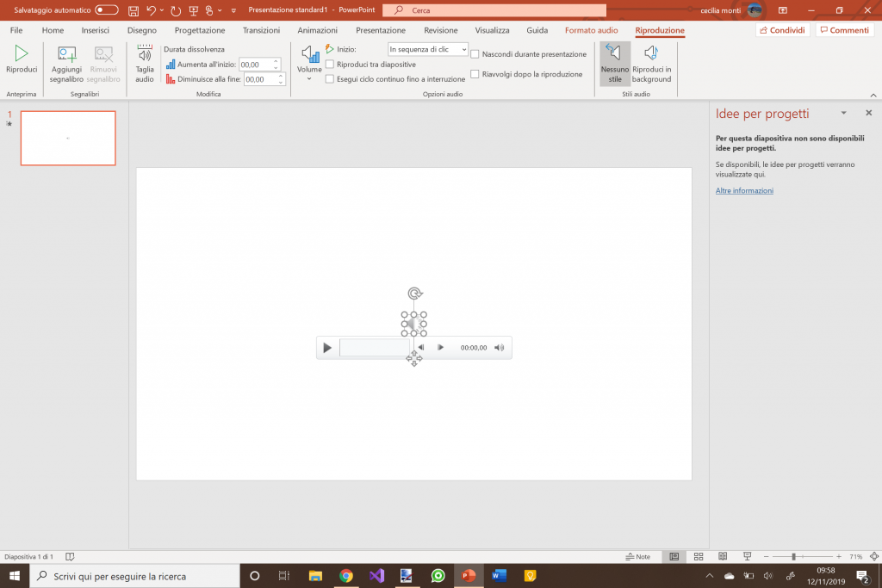Screen dimensions: 882x588
Task: Open the ribbon display options icon
Action: [782, 10]
